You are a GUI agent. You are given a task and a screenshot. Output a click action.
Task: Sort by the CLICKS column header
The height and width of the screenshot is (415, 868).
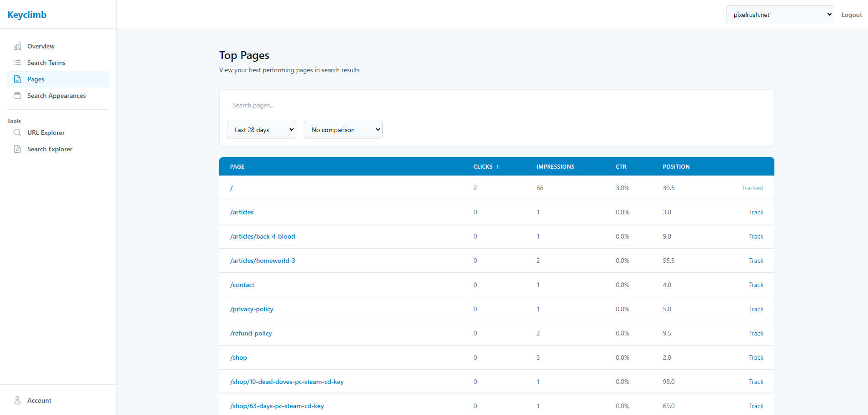483,167
